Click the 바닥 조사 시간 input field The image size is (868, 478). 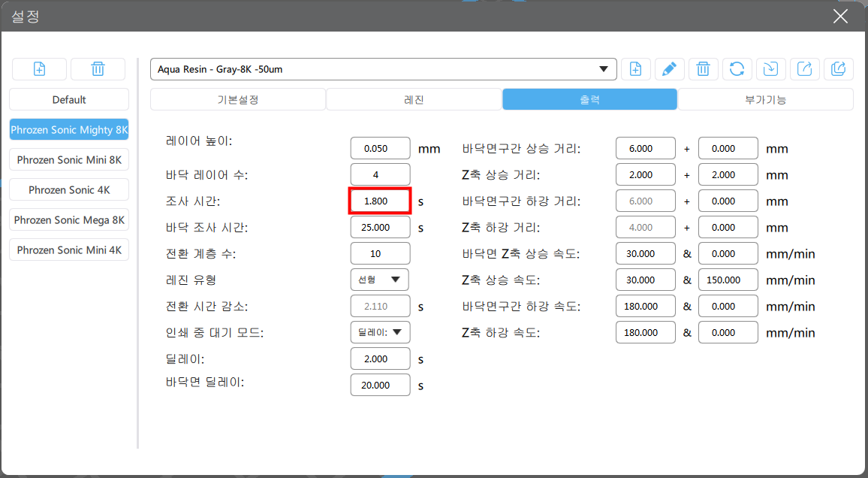click(380, 227)
